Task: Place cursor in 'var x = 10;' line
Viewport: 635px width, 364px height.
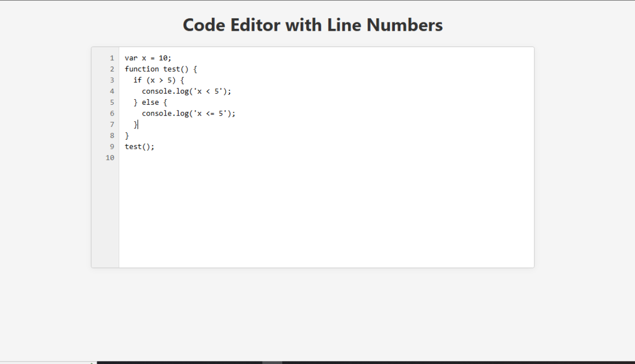Action: click(x=148, y=58)
